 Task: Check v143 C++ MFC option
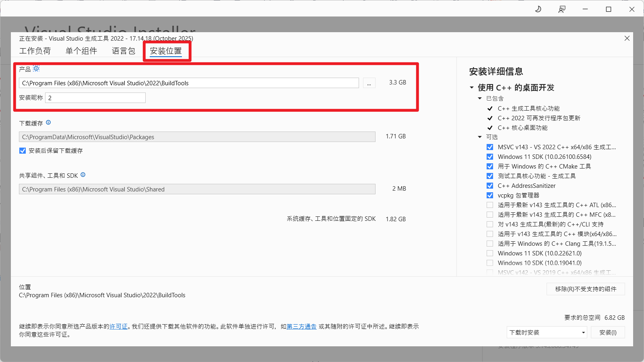coord(490,215)
